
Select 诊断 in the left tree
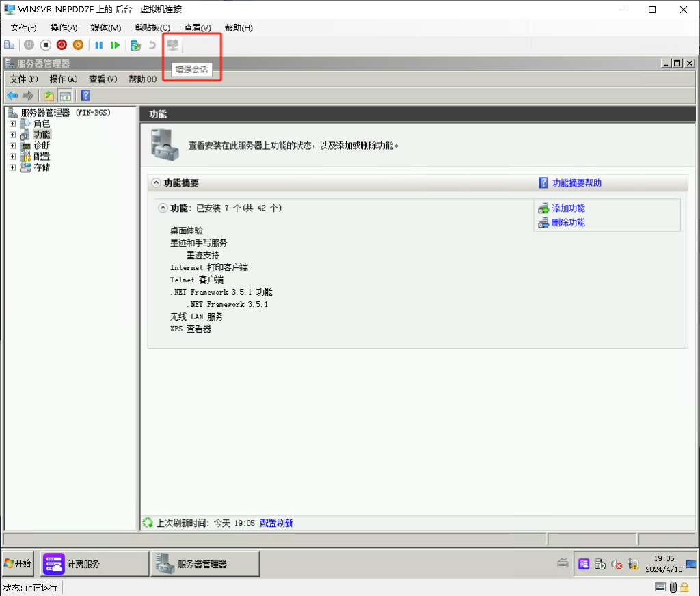[x=42, y=146]
